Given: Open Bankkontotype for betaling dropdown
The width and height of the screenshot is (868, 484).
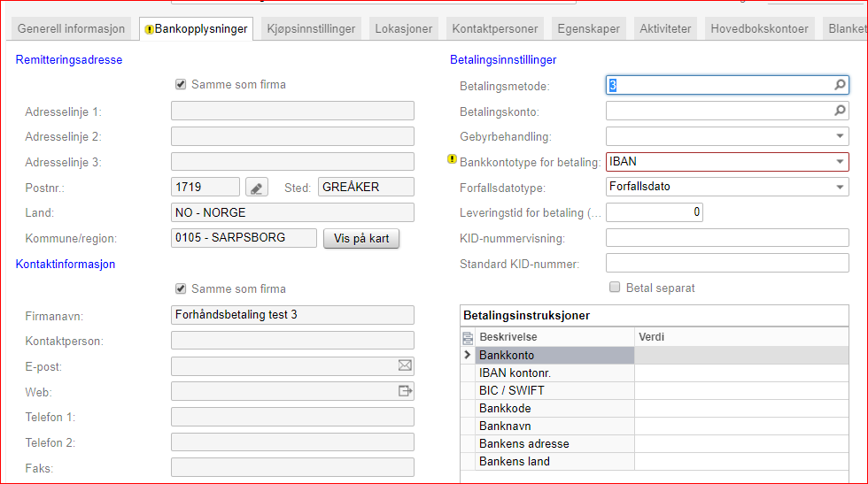Looking at the screenshot, I should (x=840, y=162).
